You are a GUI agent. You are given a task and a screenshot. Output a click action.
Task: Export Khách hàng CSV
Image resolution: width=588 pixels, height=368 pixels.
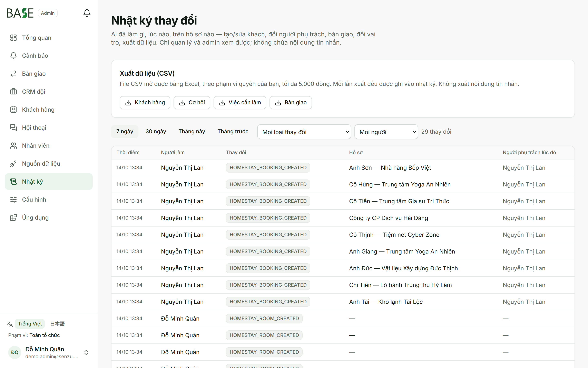click(x=145, y=103)
